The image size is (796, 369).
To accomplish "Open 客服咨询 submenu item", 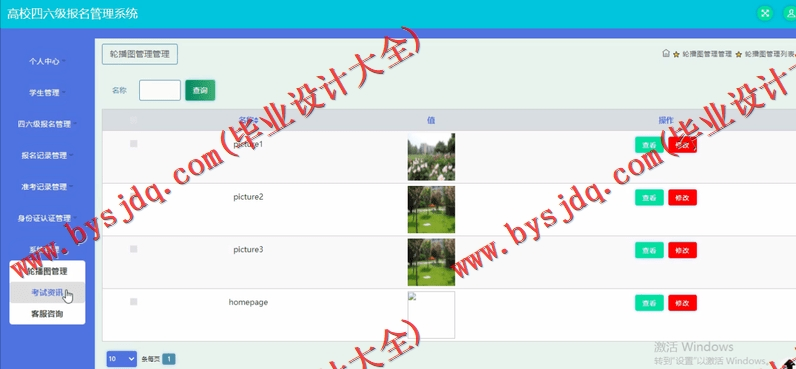I will point(47,314).
